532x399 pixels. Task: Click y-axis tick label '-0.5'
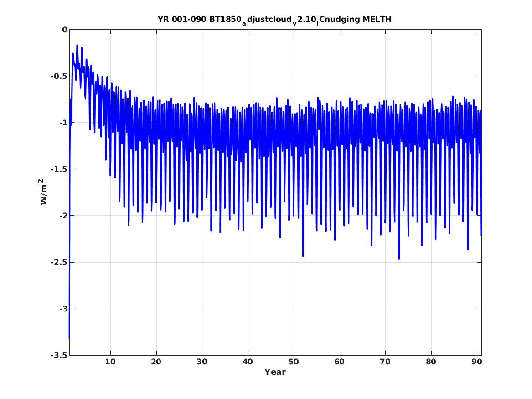[59, 76]
